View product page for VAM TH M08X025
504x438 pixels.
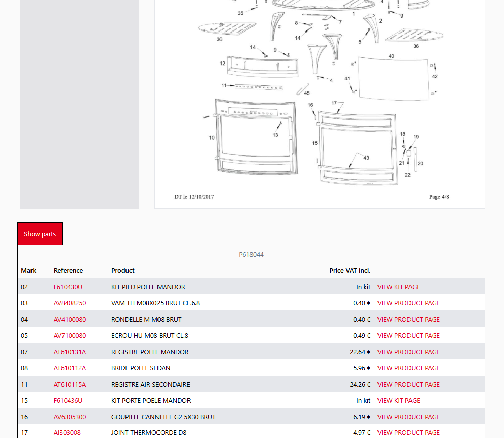[408, 303]
